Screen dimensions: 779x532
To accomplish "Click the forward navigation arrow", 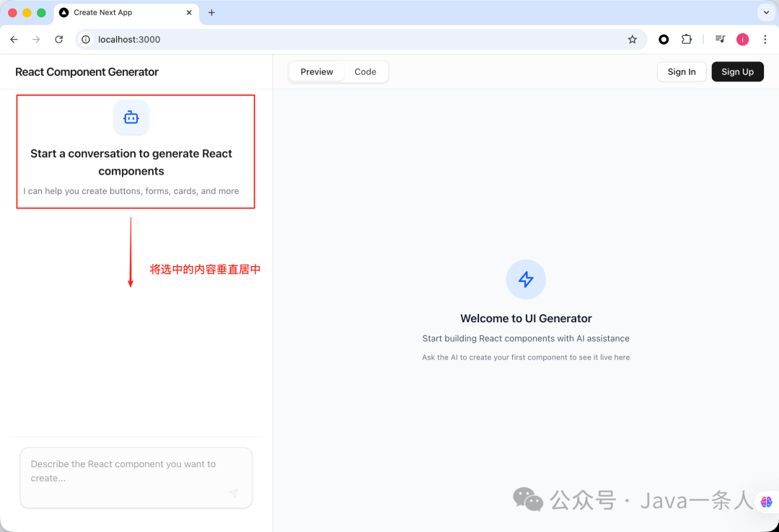I will pos(35,40).
